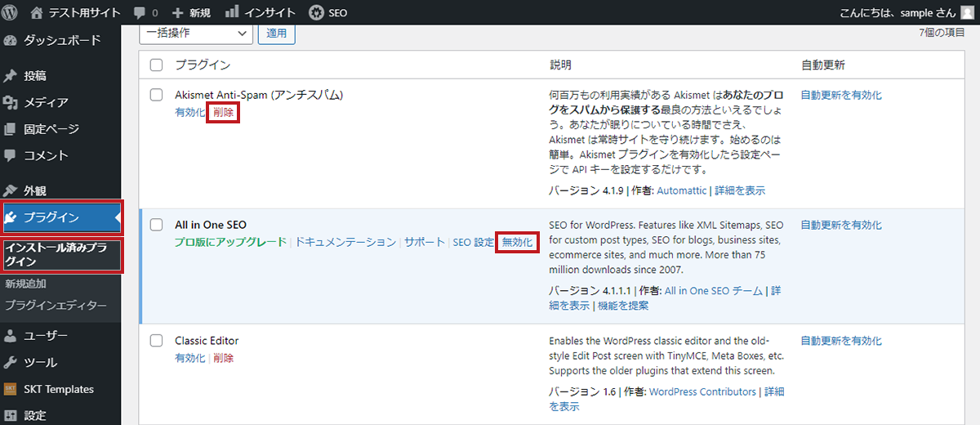Open the Add New (新規追加) plugin submenu

25,284
